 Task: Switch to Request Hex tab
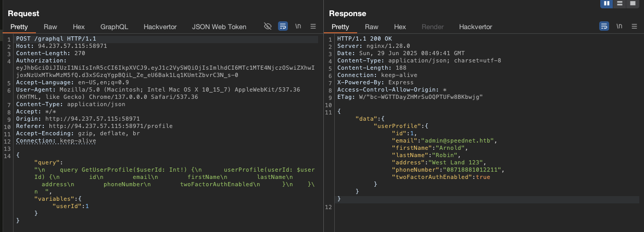pyautogui.click(x=79, y=27)
